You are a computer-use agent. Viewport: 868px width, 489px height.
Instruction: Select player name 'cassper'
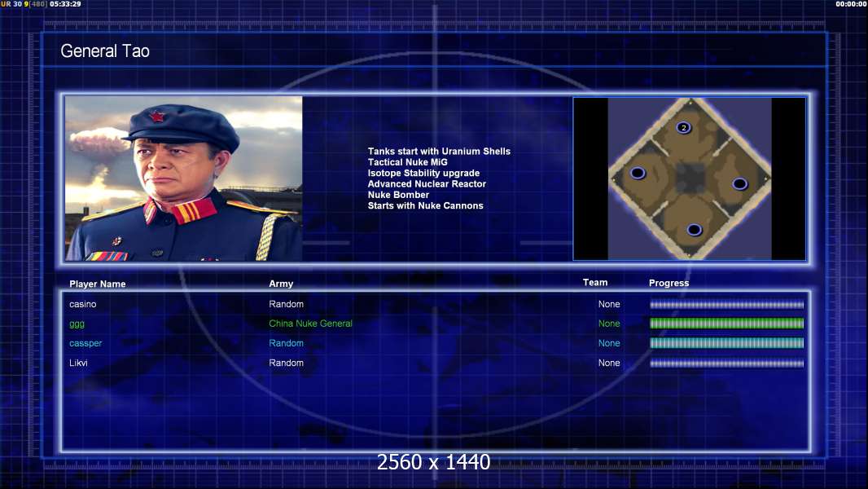[85, 343]
